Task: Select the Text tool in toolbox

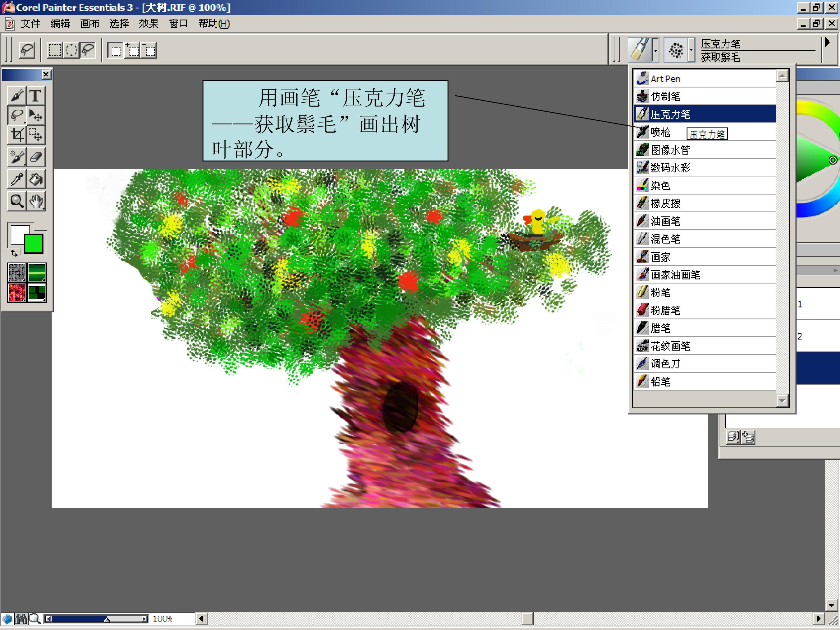Action: (x=36, y=95)
